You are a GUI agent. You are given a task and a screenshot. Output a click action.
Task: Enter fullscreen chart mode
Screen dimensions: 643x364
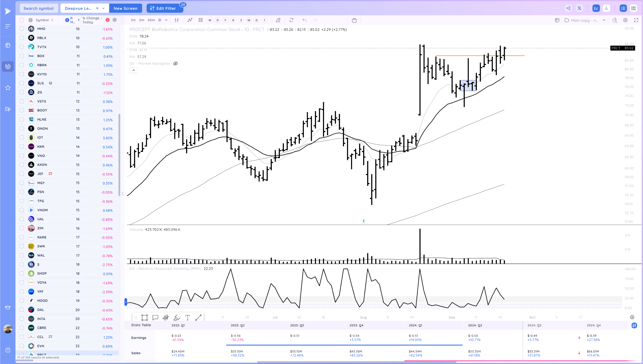[636, 20]
